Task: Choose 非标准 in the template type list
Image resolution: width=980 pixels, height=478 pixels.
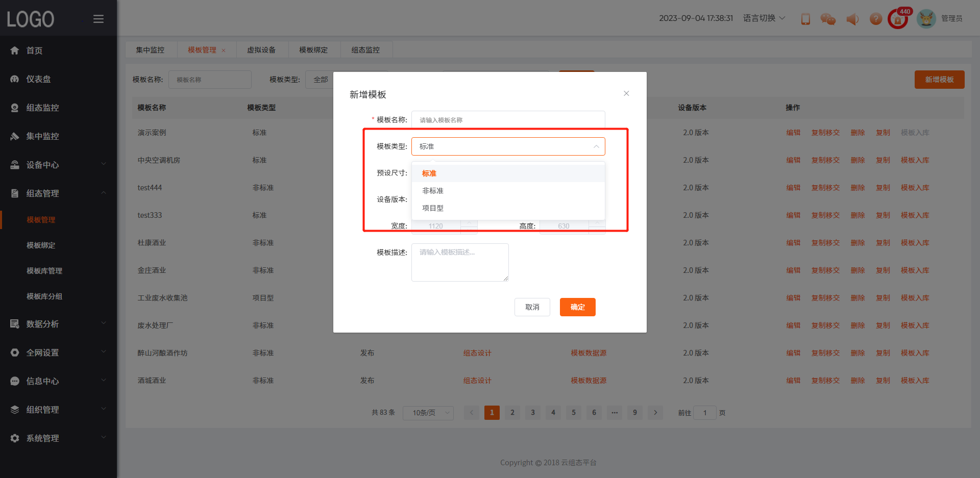Action: [508, 191]
